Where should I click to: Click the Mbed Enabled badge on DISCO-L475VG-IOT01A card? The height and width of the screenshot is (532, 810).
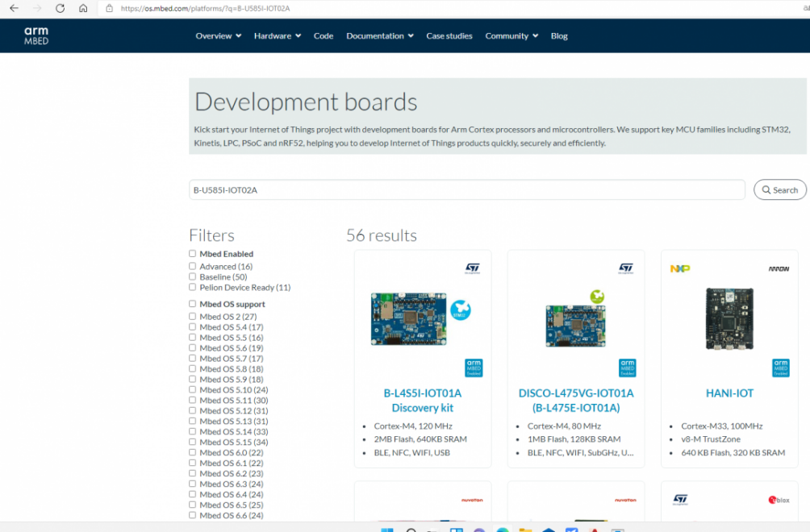pyautogui.click(x=628, y=368)
